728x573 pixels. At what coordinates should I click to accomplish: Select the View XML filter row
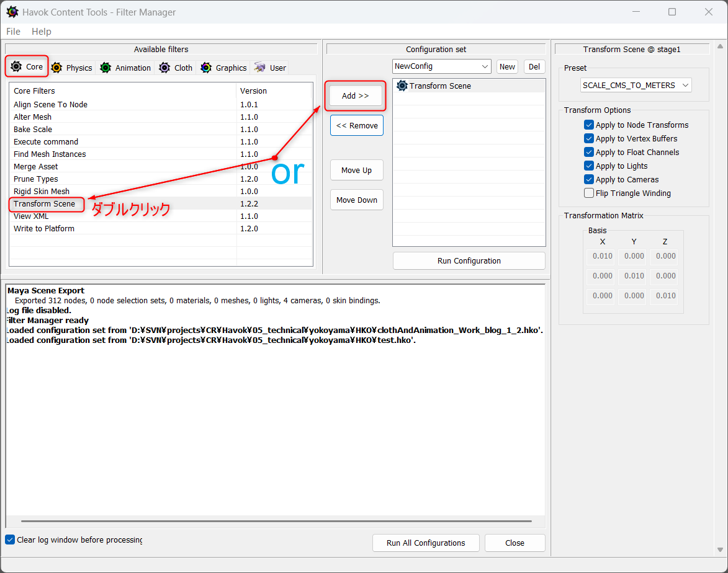coord(161,216)
